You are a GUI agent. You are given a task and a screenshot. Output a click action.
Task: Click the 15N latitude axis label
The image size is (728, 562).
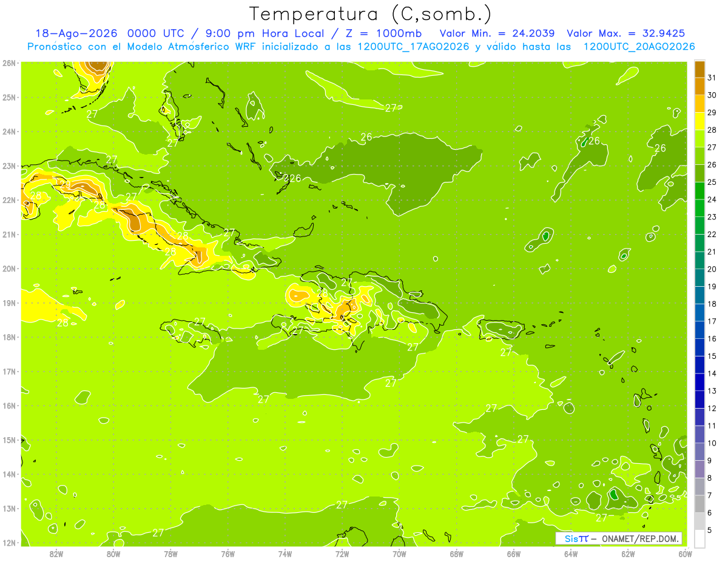[9, 440]
